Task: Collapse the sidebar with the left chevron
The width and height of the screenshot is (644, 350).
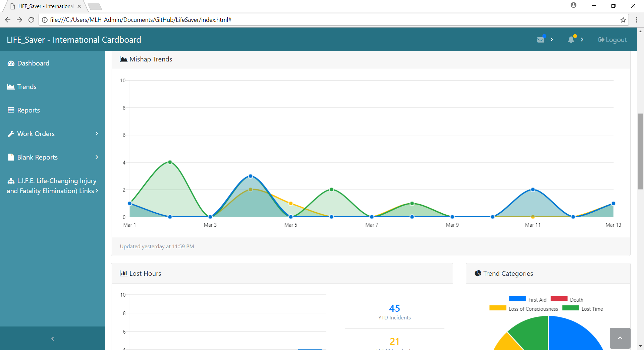Action: [52, 339]
